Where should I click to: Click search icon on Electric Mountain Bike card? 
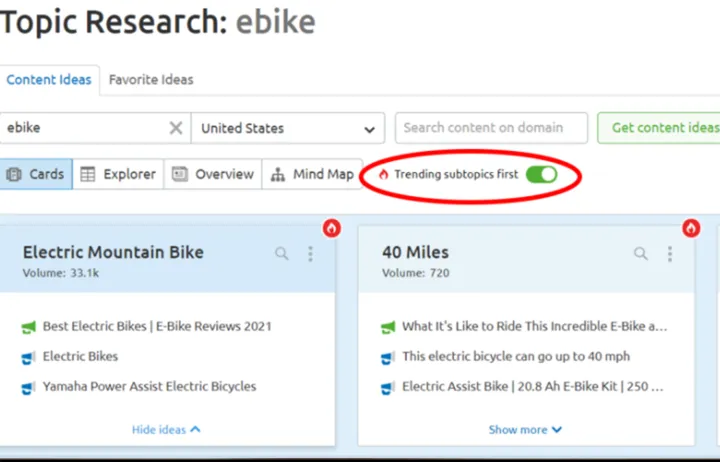pyautogui.click(x=282, y=254)
